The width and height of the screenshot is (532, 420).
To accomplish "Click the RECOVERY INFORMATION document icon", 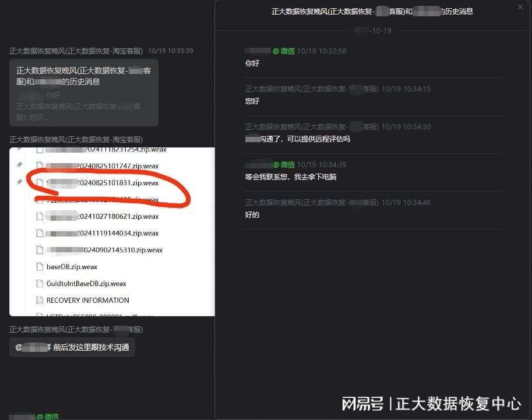I will [x=40, y=301].
